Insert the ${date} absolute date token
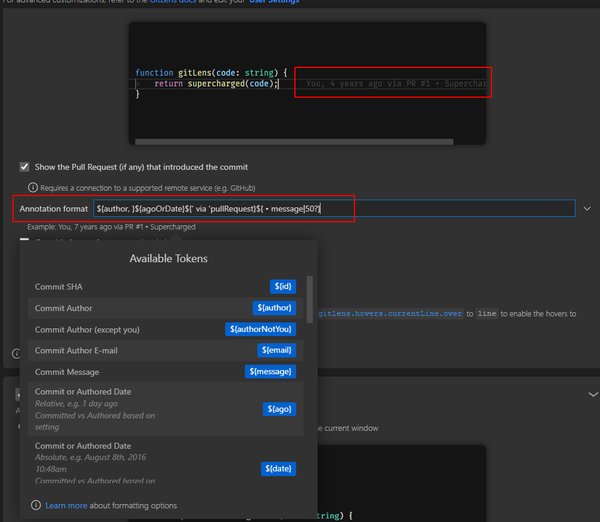Screen dimensions: 600x522 (x=278, y=469)
